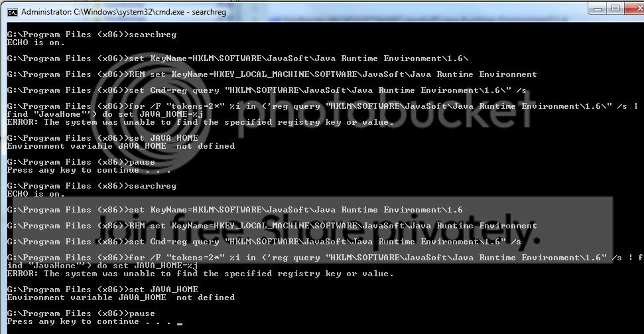The width and height of the screenshot is (644, 334).
Task: Click the second REM set KeyName=HKEY_LOCAL_MACHINE line
Action: (x=272, y=226)
